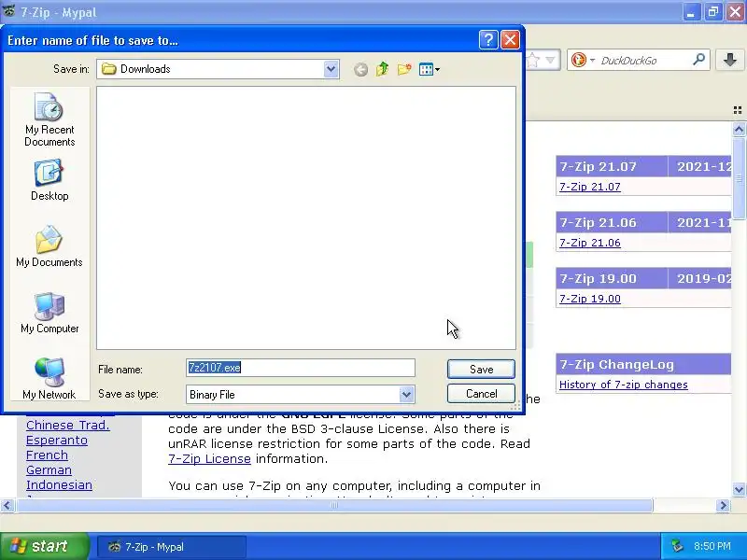
Task: Switch to French language page
Action: (x=47, y=455)
